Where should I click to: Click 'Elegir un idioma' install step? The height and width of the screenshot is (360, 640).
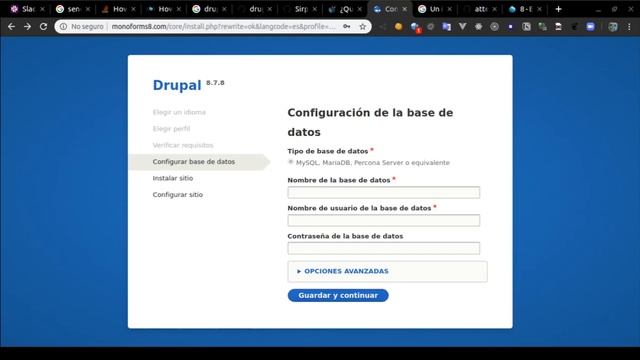179,112
